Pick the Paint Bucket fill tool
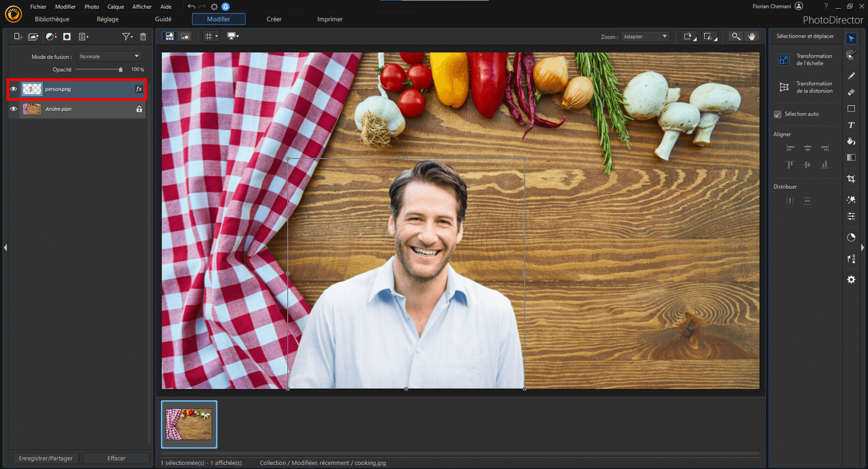The image size is (868, 469). tap(851, 141)
